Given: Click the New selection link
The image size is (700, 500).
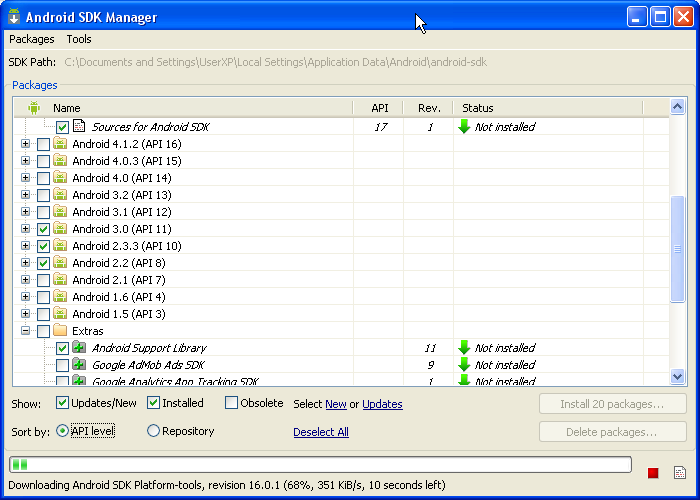Looking at the screenshot, I should pos(336,404).
